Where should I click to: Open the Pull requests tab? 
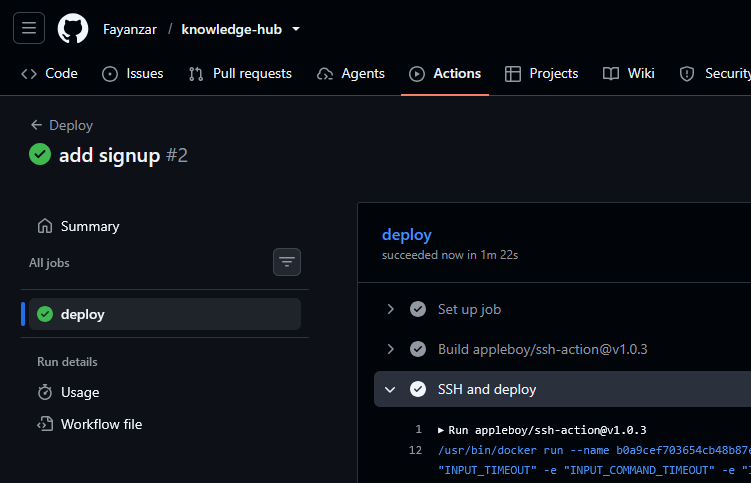coord(240,73)
